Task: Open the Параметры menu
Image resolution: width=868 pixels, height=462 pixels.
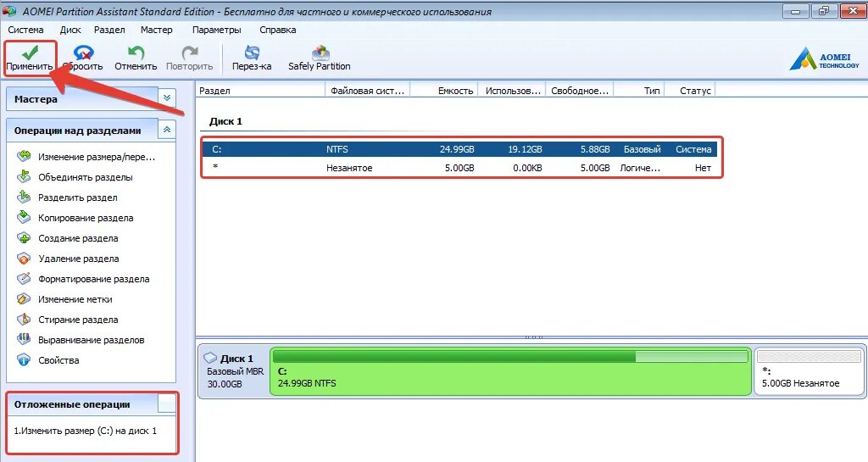Action: coord(216,30)
